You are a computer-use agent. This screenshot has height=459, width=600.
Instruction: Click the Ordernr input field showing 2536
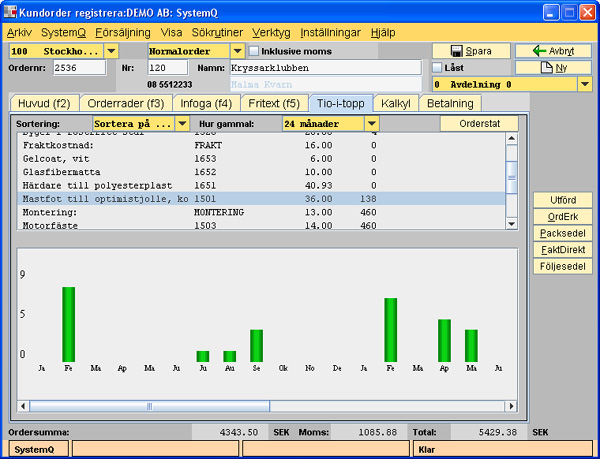[79, 68]
